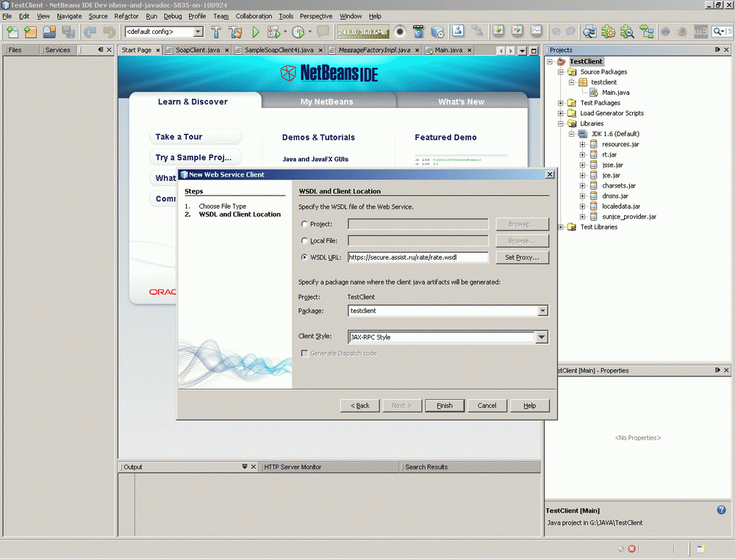The height and width of the screenshot is (560, 735).
Task: Click the Clean and Build icon
Action: (x=235, y=32)
